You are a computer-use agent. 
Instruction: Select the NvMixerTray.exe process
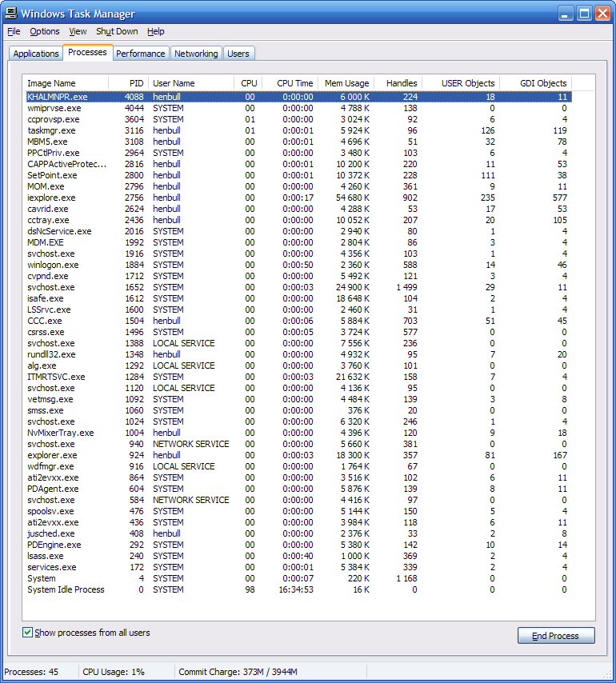(x=298, y=433)
